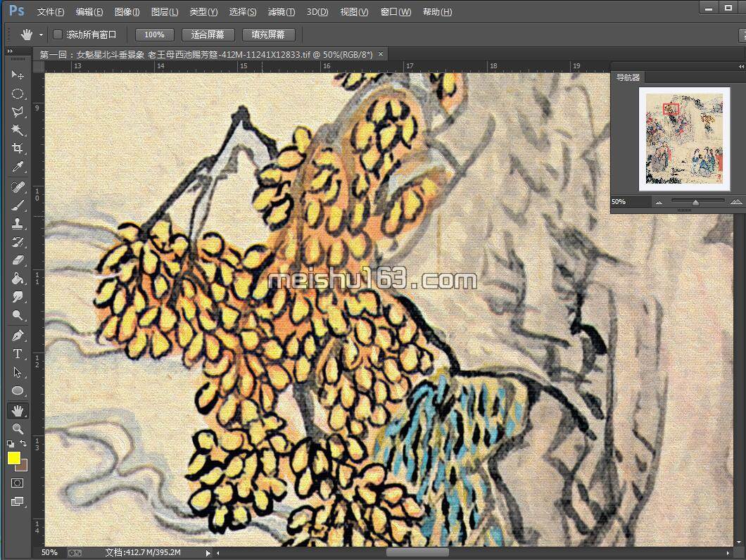
Task: Click the Navigator zoom slider handle
Action: [x=695, y=203]
